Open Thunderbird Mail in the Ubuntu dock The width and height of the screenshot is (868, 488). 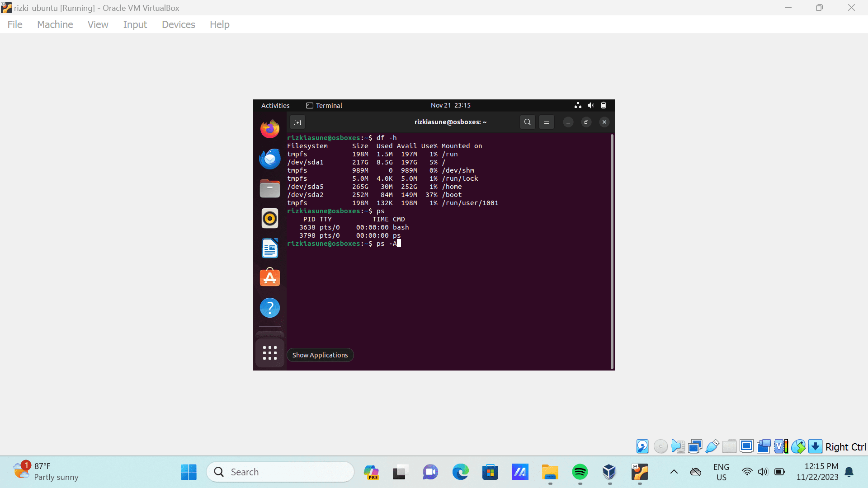click(x=270, y=159)
